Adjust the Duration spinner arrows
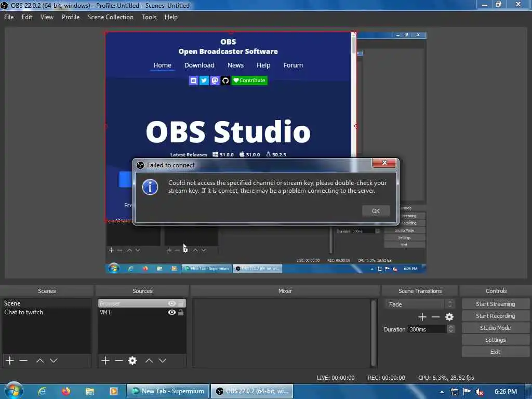 [450, 329]
